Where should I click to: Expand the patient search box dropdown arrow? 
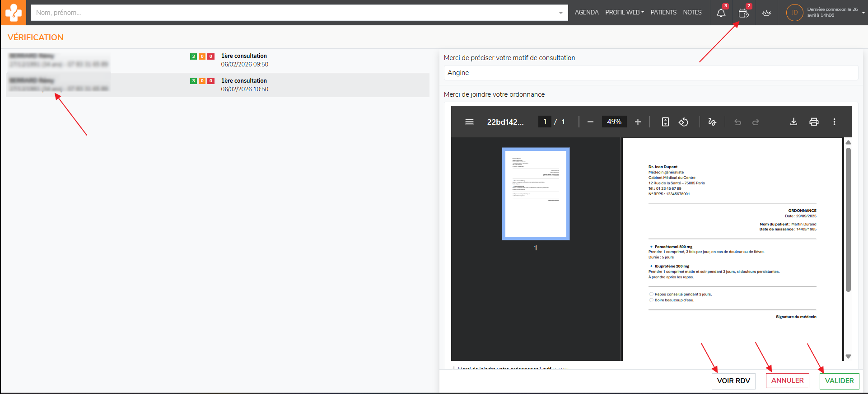(x=560, y=13)
